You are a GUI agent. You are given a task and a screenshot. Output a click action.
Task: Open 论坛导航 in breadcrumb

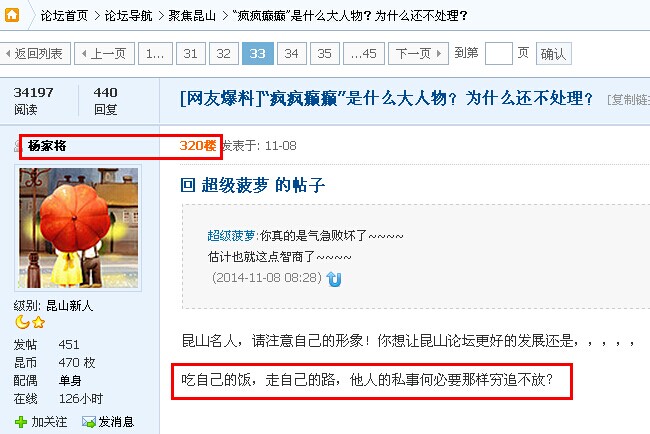pos(129,16)
